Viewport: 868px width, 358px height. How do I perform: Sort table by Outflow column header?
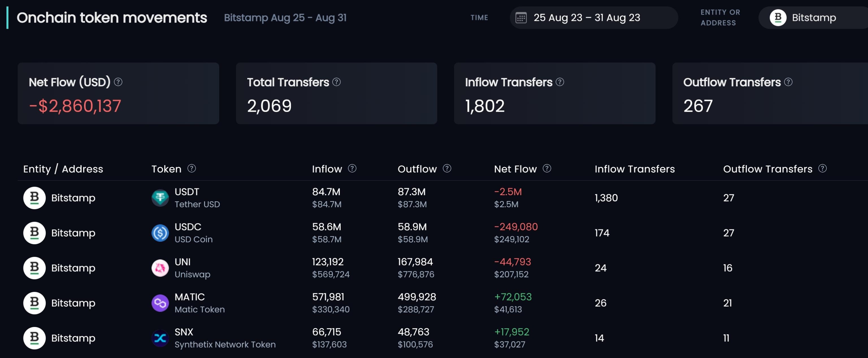[x=417, y=169]
